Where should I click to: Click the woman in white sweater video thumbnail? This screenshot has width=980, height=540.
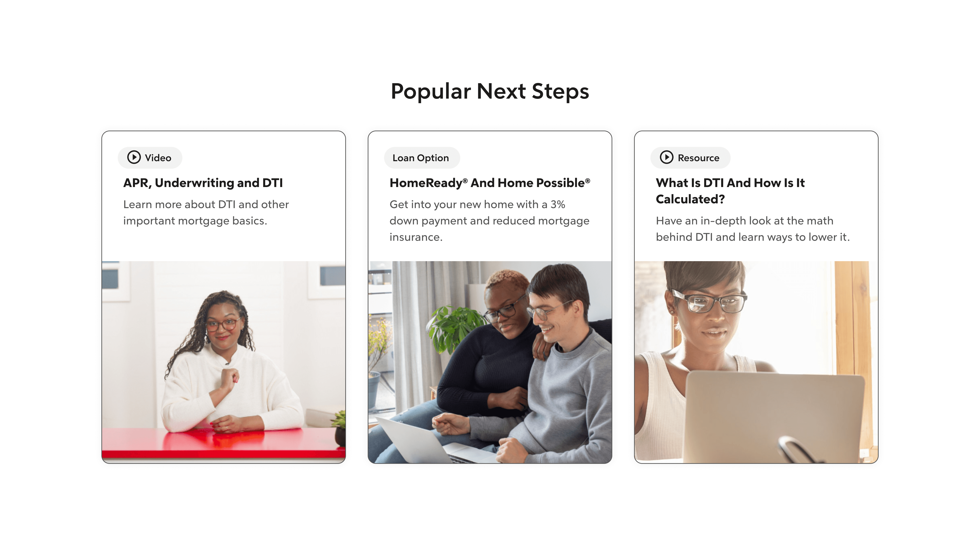(224, 362)
